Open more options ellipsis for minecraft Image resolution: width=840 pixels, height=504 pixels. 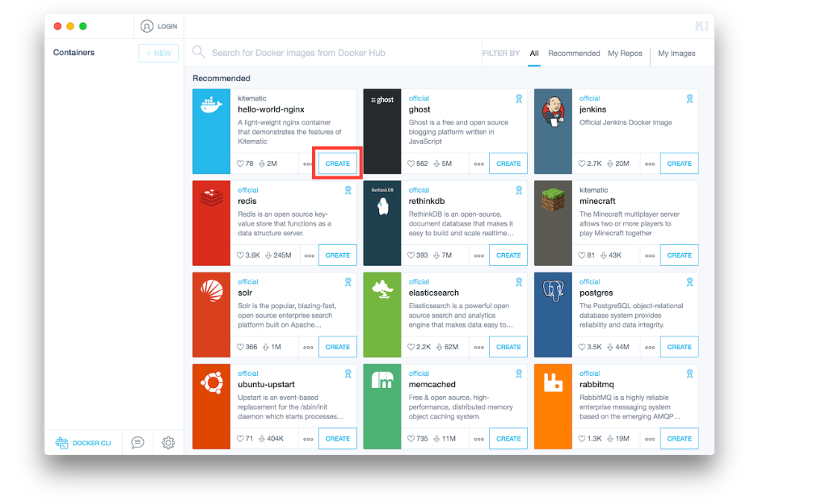pos(650,255)
